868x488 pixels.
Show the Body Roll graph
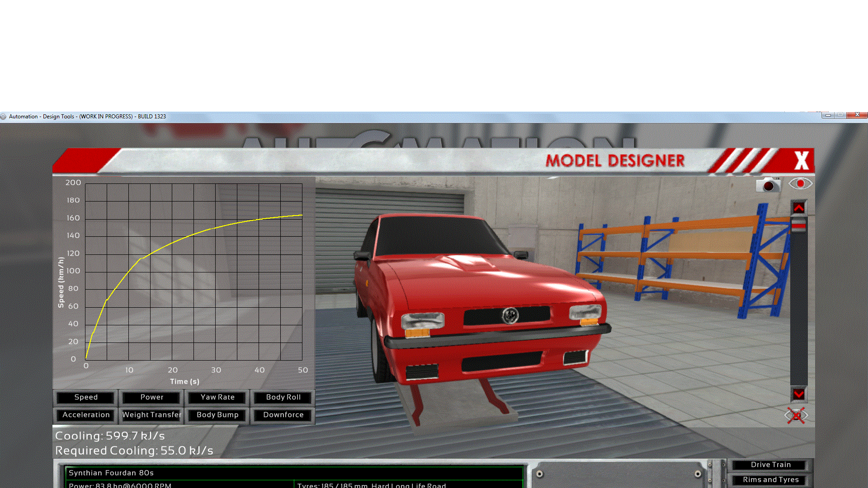click(283, 397)
